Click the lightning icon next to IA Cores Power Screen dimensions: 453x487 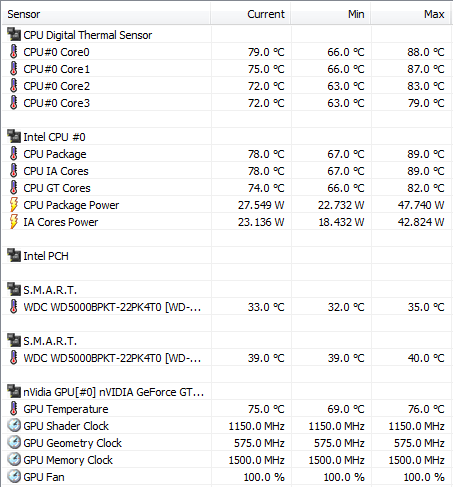pyautogui.click(x=14, y=222)
